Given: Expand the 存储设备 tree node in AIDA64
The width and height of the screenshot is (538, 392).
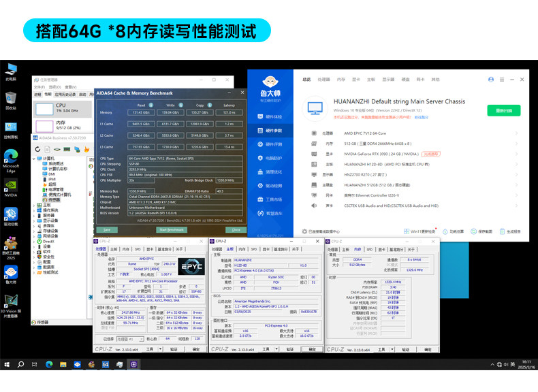Looking at the screenshot, I should (x=33, y=231).
